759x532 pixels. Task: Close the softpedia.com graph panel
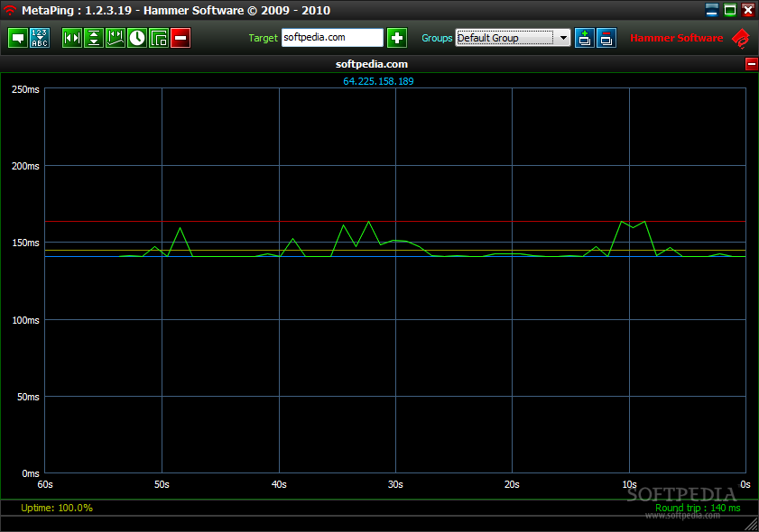click(x=752, y=64)
